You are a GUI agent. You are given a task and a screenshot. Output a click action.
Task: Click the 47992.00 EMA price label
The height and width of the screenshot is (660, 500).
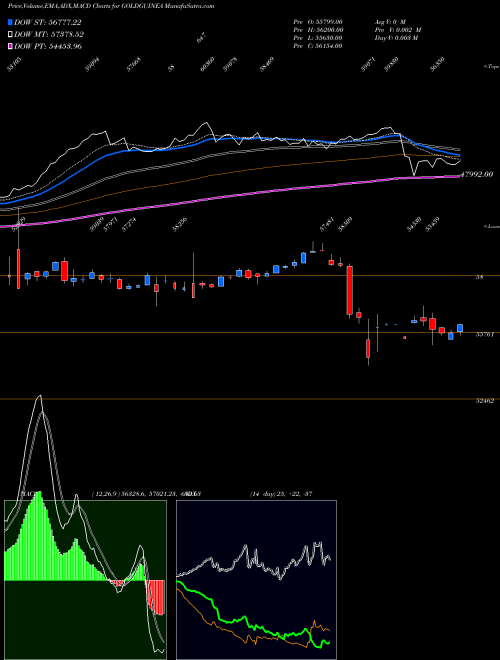(476, 174)
